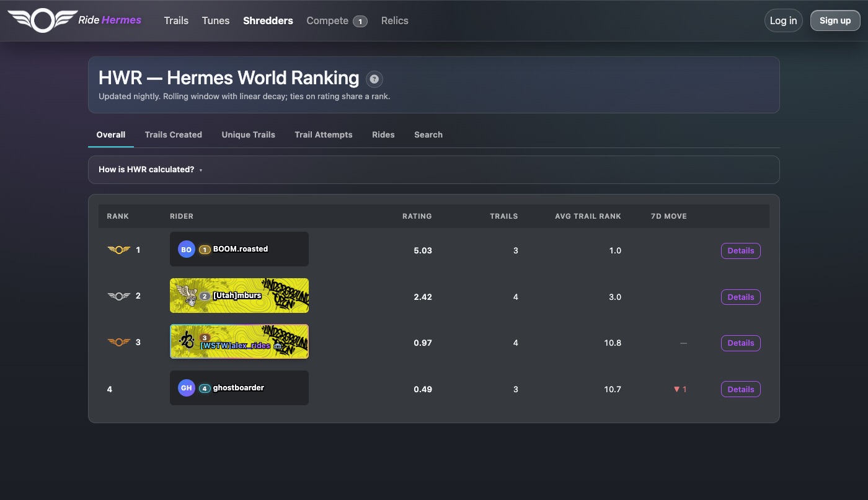Switch to the Trail Attempts tab
The width and height of the screenshot is (868, 500).
[324, 134]
